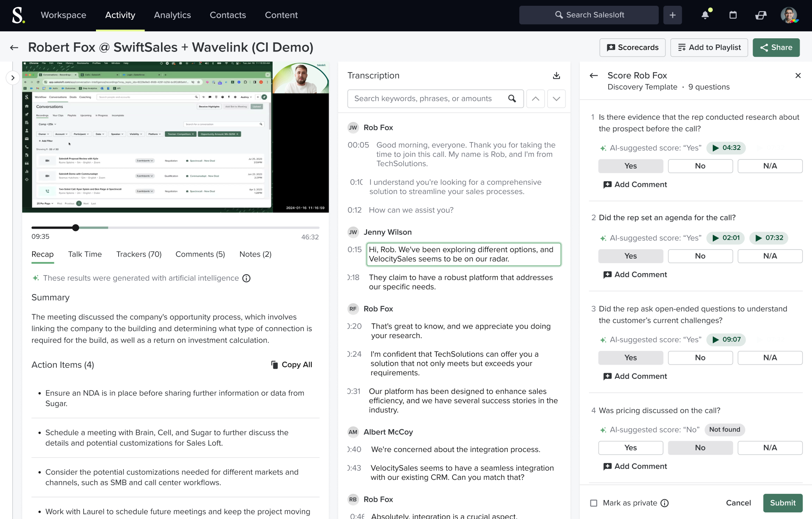Jump to transcript timestamp 00:05
Viewport: 812px width, 519px height.
point(358,145)
